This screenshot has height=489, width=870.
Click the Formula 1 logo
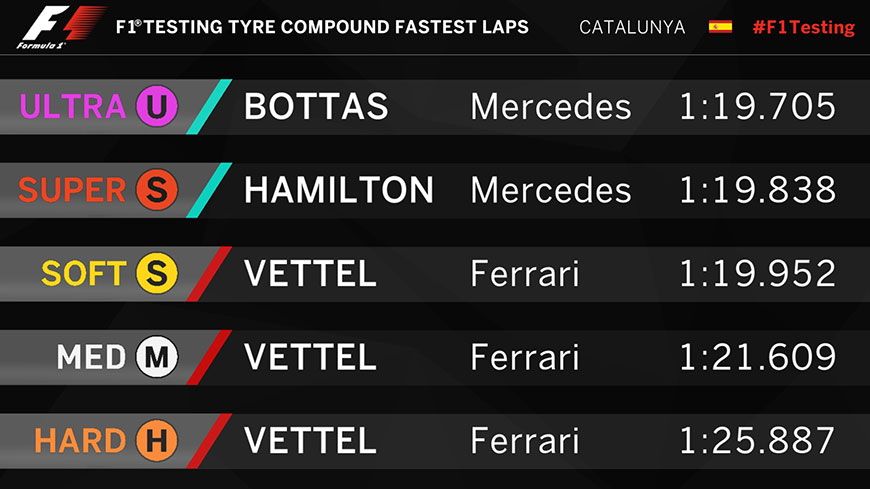(x=61, y=27)
